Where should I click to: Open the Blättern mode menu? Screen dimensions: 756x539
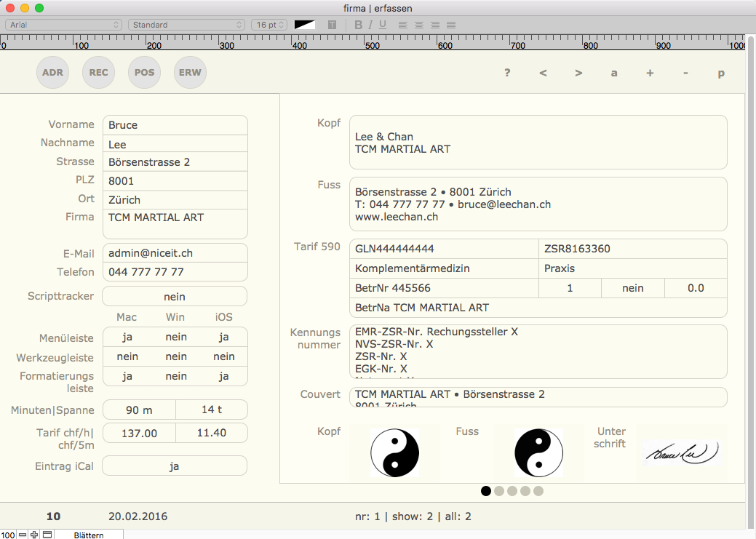coord(89,535)
